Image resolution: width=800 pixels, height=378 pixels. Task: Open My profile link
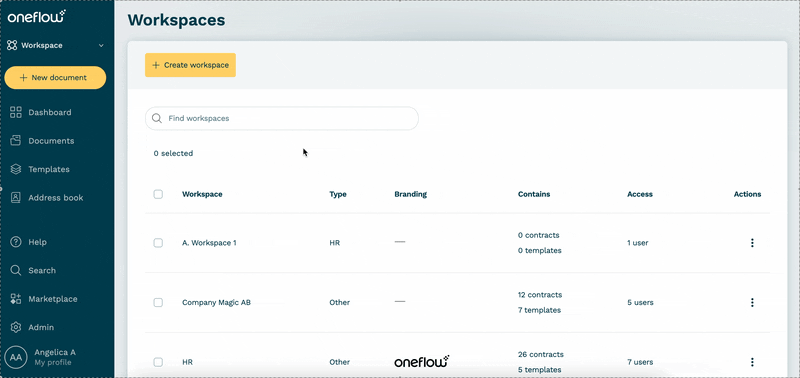53,363
